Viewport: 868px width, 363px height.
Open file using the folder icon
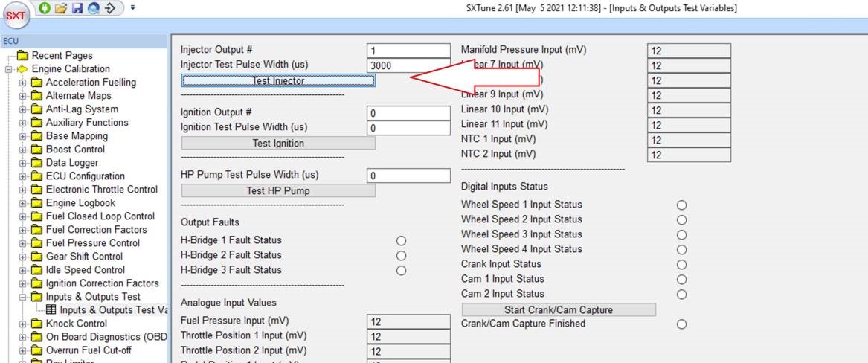point(62,7)
